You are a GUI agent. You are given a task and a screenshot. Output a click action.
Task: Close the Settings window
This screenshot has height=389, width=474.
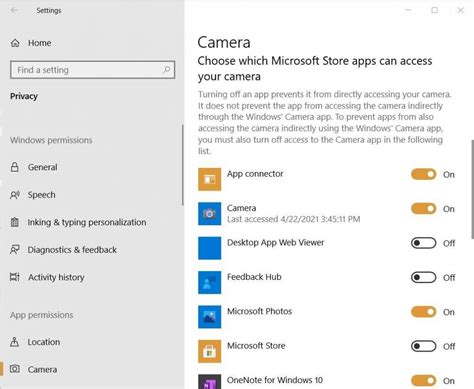tap(461, 10)
